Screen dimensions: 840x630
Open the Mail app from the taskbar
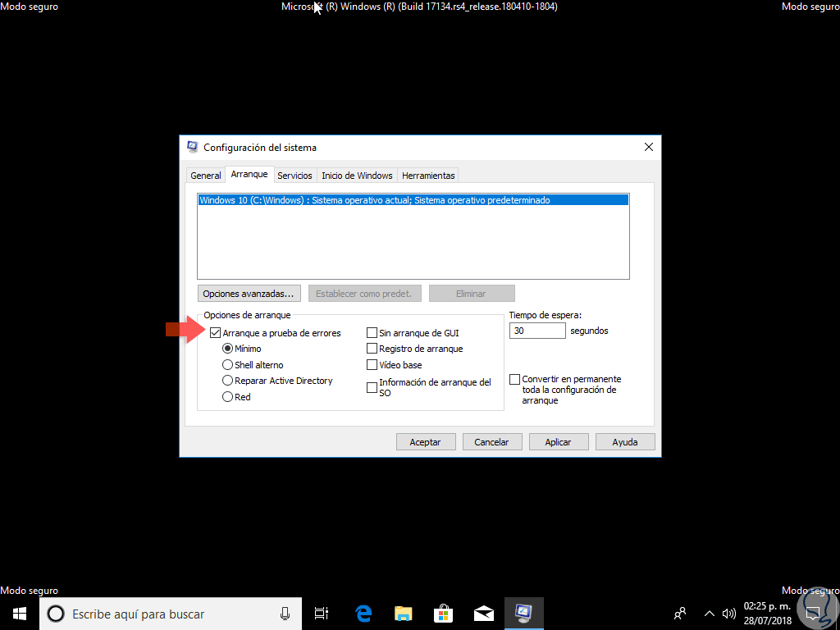pos(484,614)
